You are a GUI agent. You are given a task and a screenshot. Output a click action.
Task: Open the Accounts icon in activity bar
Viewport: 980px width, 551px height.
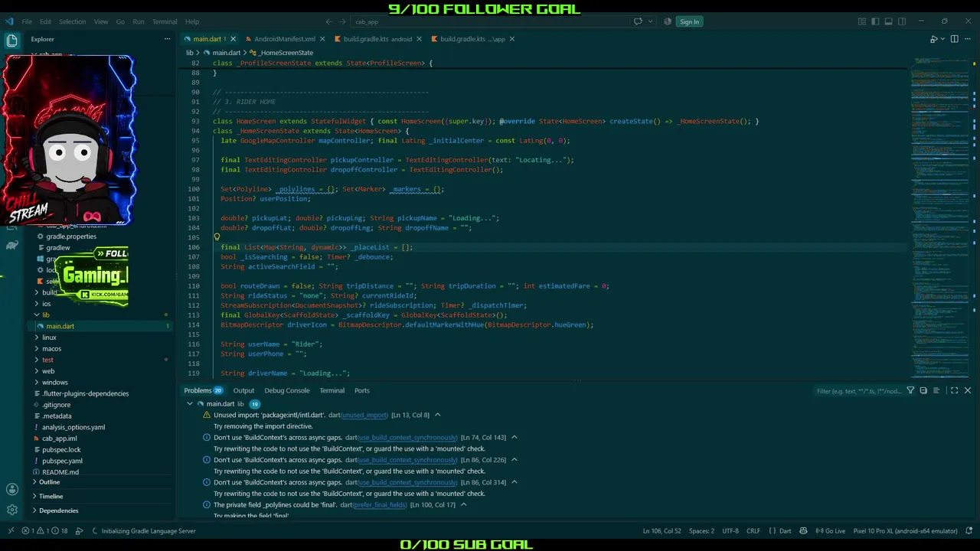point(11,490)
